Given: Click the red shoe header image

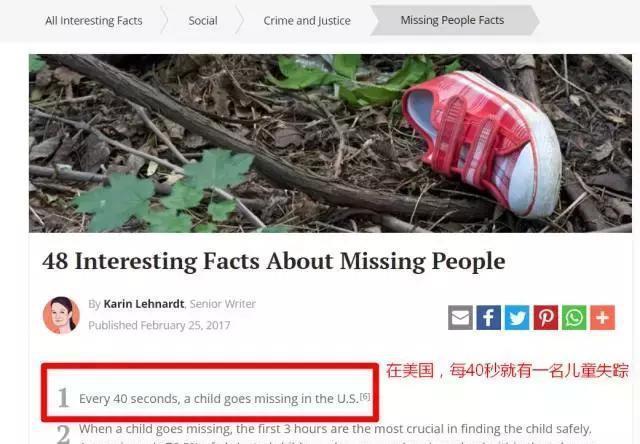Looking at the screenshot, I should pyautogui.click(x=330, y=143).
